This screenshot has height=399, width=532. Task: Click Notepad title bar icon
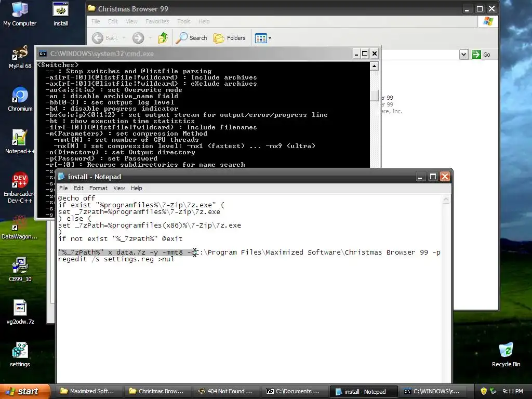click(61, 177)
